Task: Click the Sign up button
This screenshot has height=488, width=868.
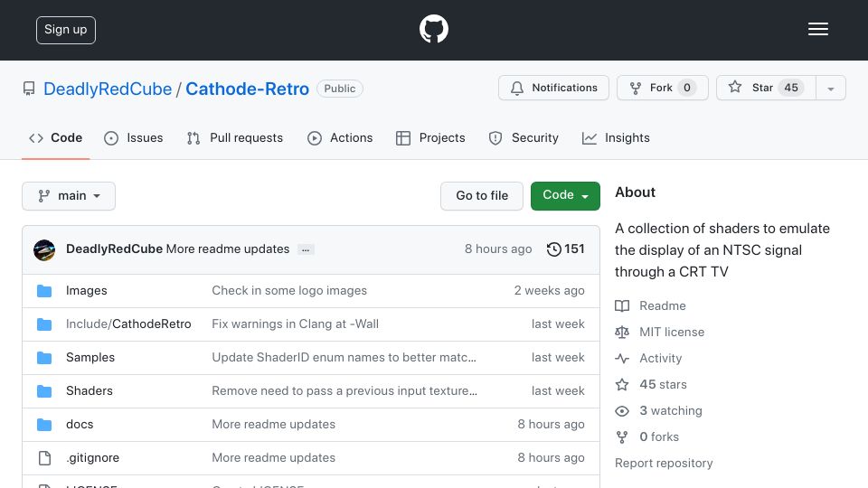Action: [66, 30]
